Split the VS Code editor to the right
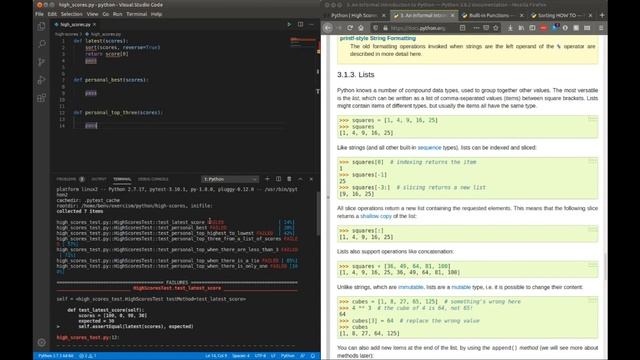The image size is (640, 360). [x=300, y=24]
